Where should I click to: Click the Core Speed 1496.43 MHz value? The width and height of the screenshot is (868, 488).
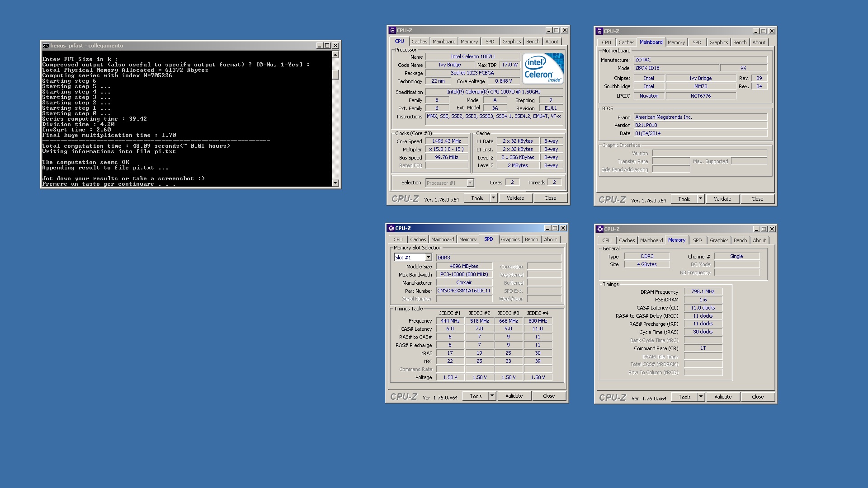(447, 141)
